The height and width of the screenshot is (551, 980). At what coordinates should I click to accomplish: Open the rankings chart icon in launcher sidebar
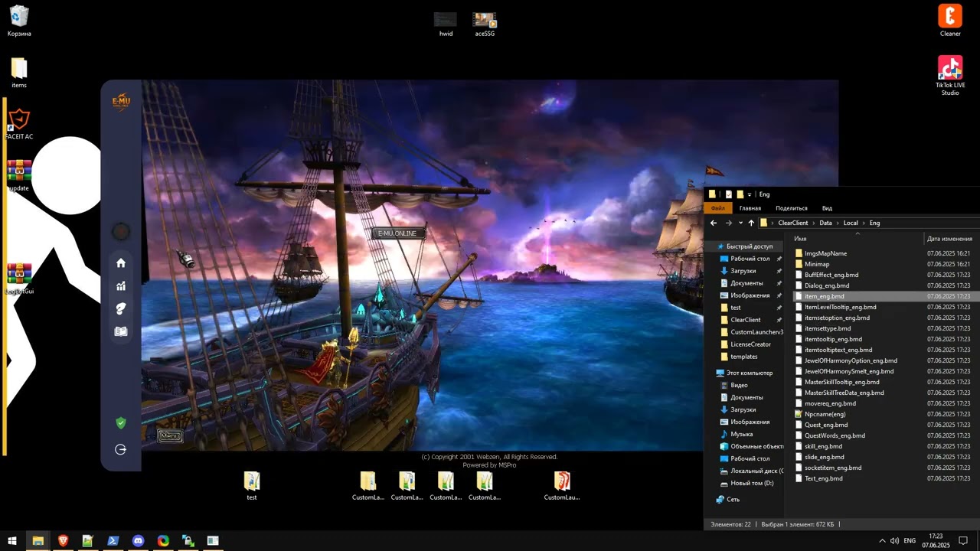121,286
